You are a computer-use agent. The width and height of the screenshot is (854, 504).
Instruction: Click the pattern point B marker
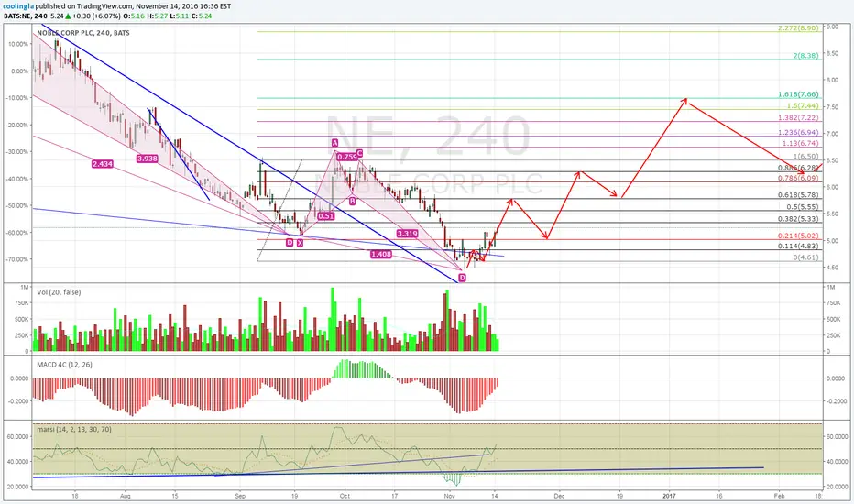click(x=353, y=202)
